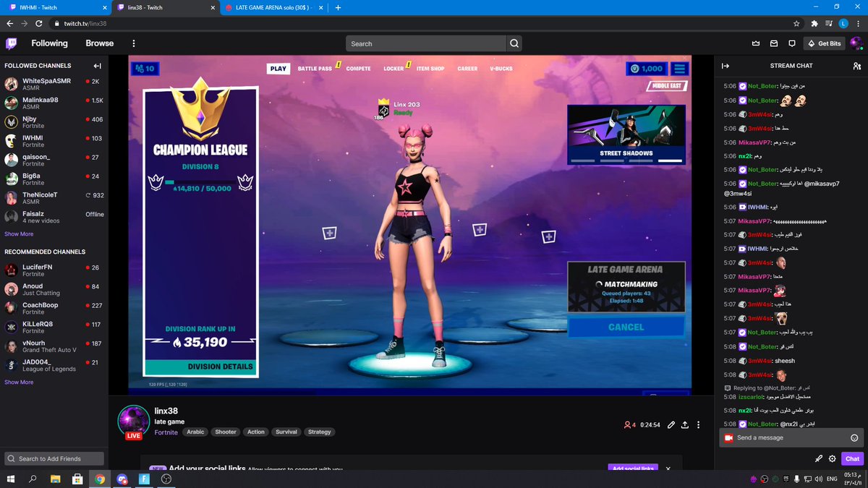Click the purple Chat send button
Screen dimensions: 868x488
tap(853, 458)
